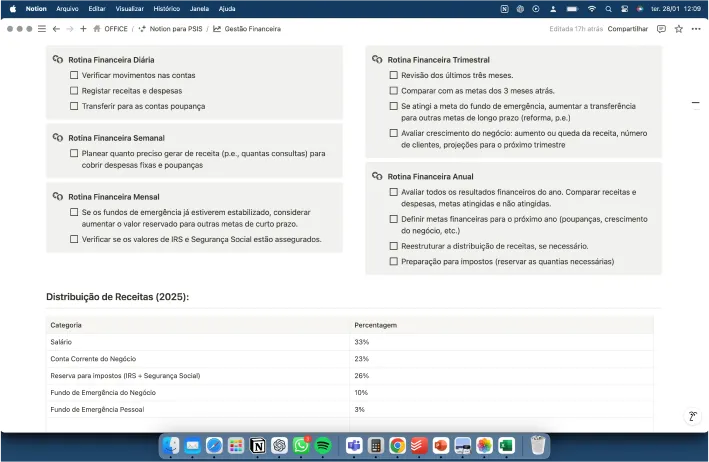Open the Janela menu
Viewport: 709px width, 462px height.
(x=199, y=9)
